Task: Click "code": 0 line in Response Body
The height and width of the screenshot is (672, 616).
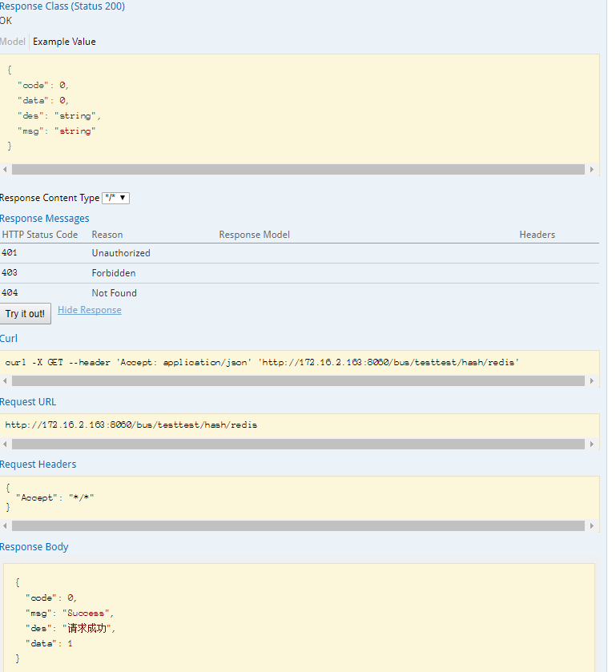Action: pos(51,598)
